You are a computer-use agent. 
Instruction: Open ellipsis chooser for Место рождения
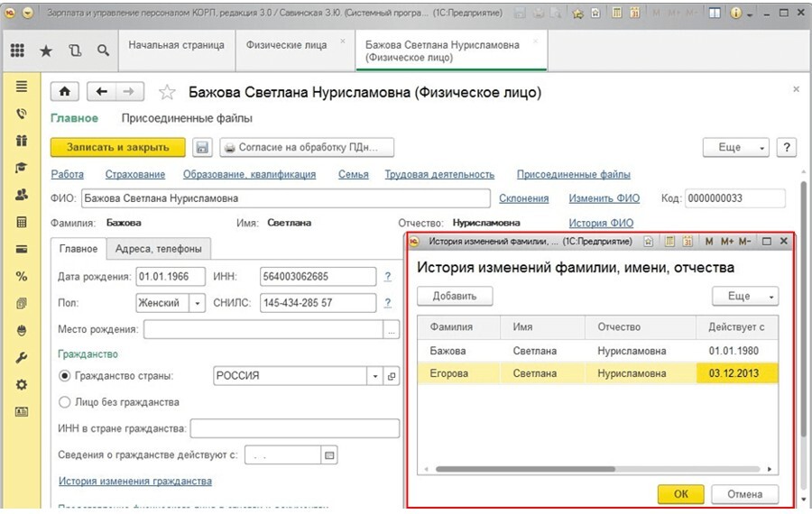[392, 330]
